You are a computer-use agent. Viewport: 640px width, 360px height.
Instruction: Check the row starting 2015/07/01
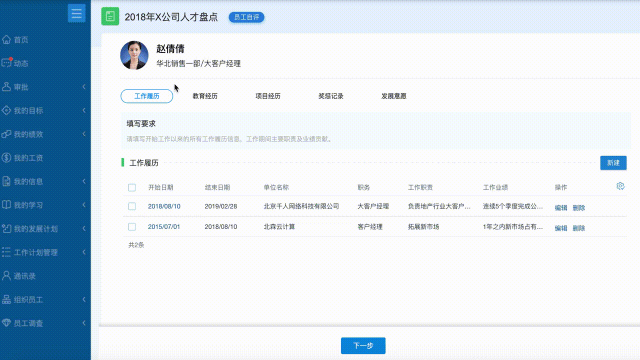click(132, 227)
